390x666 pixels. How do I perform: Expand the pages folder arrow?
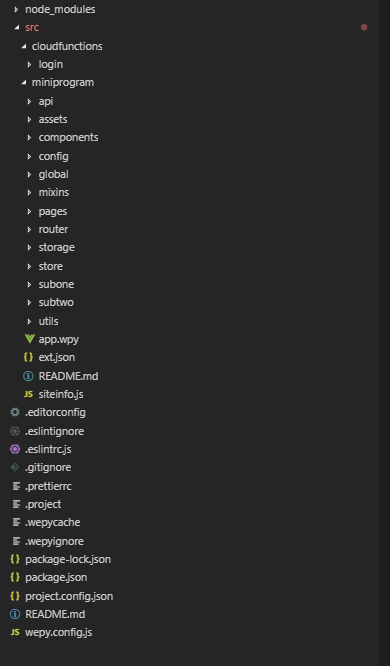click(29, 211)
